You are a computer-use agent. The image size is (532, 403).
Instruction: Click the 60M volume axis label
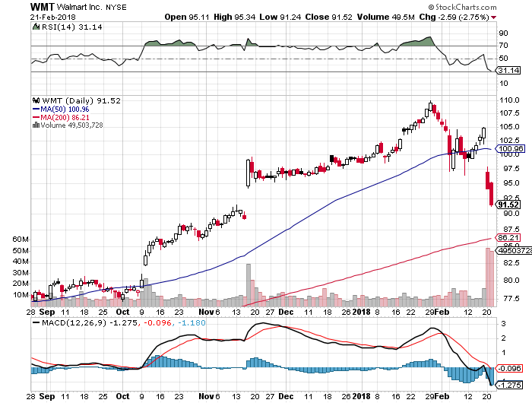coord(21,240)
